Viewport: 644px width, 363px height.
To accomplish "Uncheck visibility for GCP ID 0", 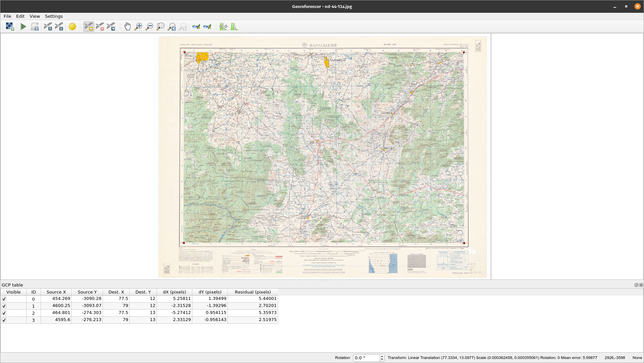I will point(4,299).
